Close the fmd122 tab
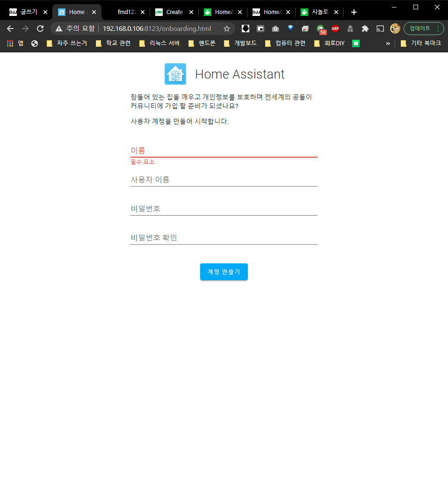448x486 pixels. pos(143,12)
